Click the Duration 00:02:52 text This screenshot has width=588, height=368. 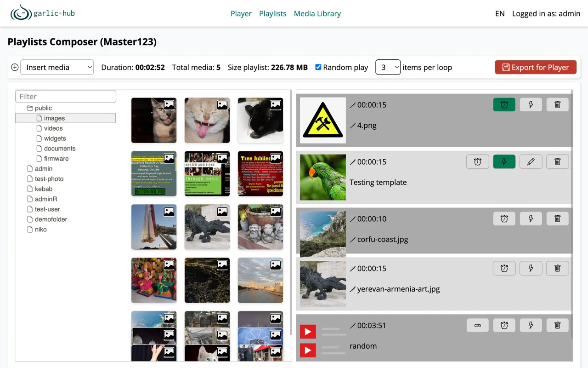[133, 67]
